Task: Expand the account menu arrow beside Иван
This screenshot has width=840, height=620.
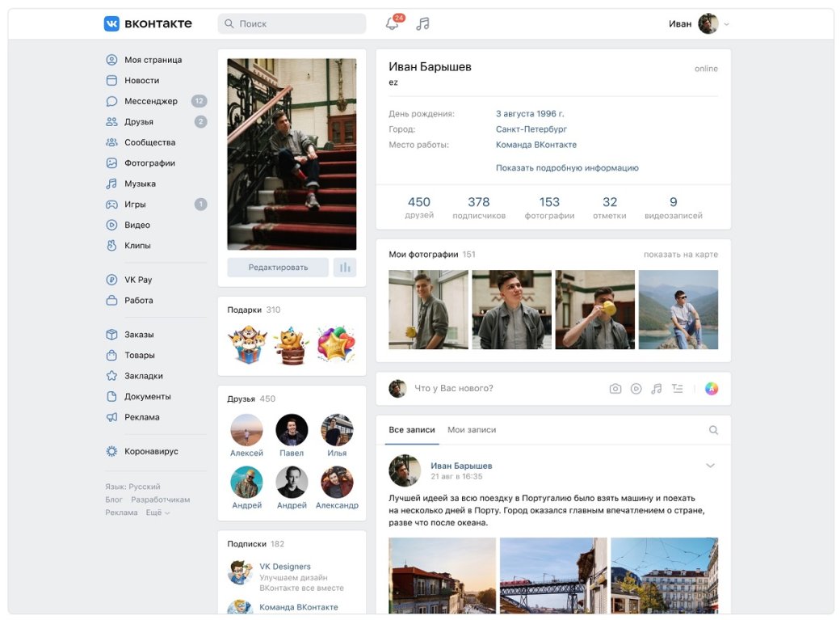Action: [x=726, y=24]
